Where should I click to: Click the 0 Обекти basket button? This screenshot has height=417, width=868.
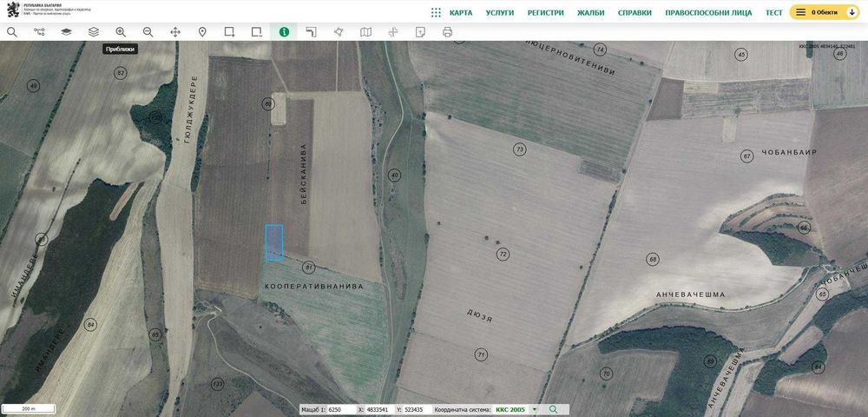pos(824,12)
